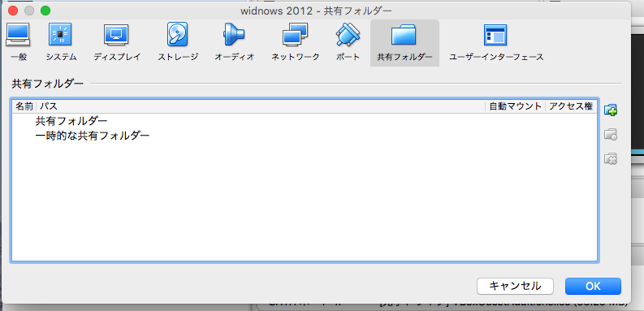644x311 pixels.
Task: Click the アクセス権 column header
Action: click(x=571, y=106)
